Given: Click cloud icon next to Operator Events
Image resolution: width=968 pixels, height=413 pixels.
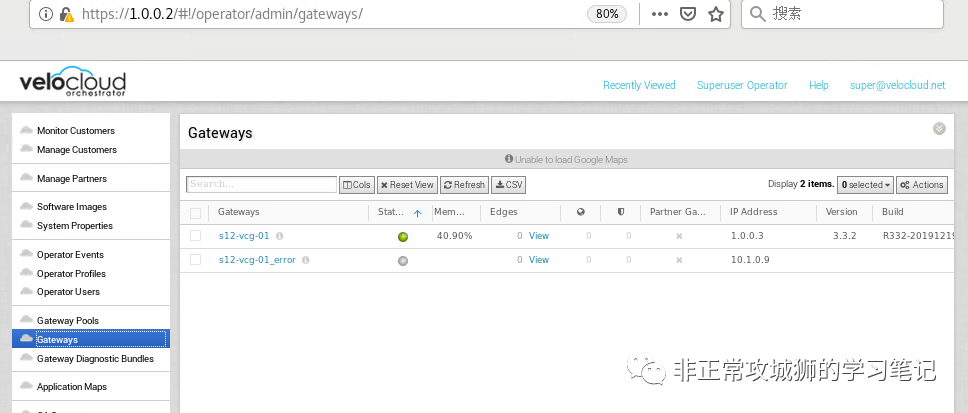Looking at the screenshot, I should click(26, 253).
